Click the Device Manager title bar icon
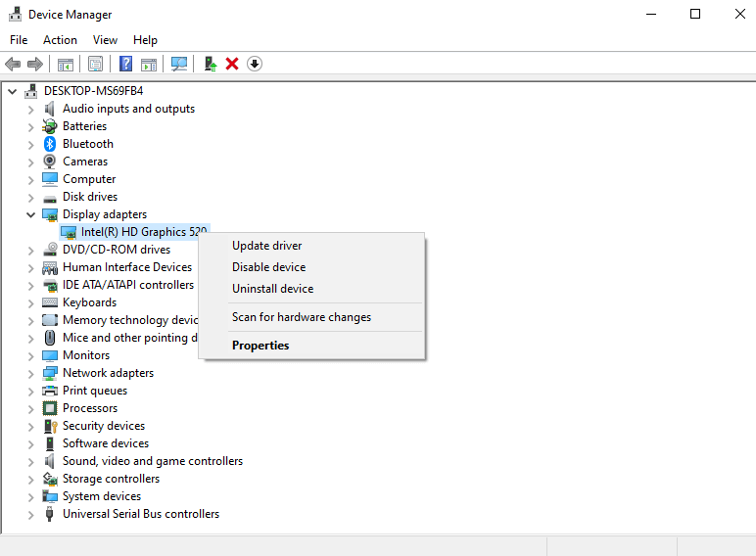The image size is (756, 556). 16,15
